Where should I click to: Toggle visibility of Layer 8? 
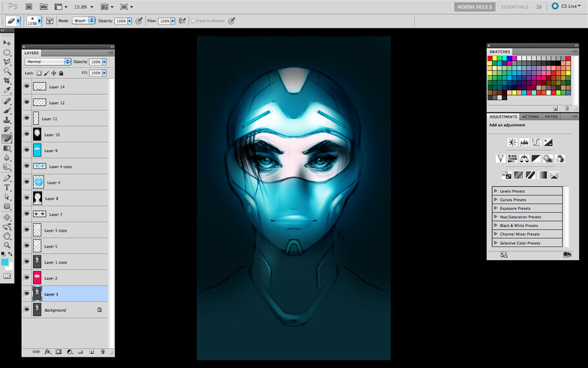26,198
